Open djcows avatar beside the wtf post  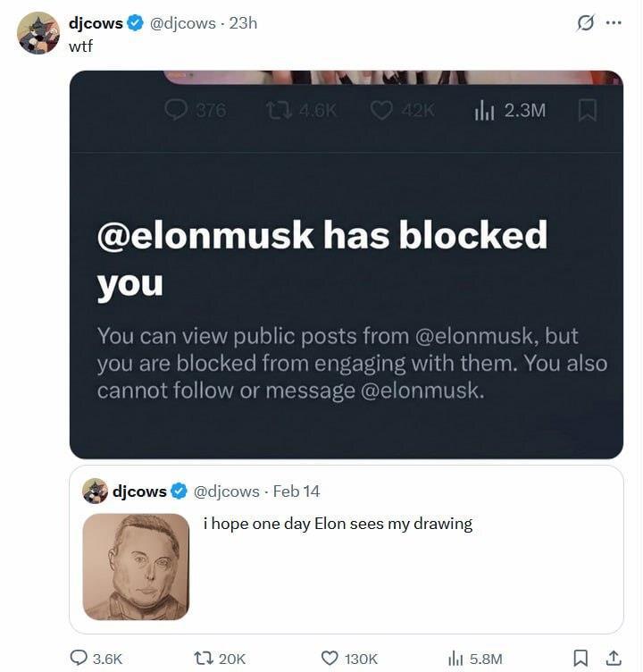click(38, 33)
